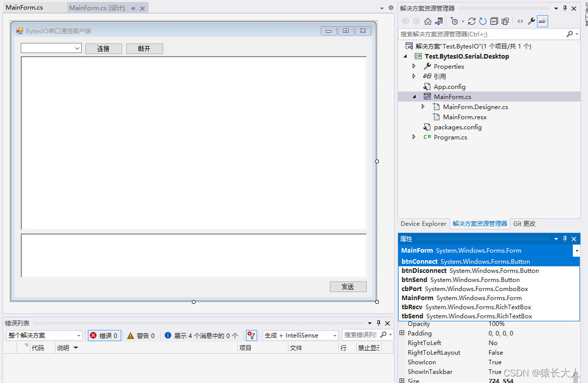This screenshot has height=383, width=588.
Task: Switch views with the Visual Studio solution icon
Action: (439, 21)
